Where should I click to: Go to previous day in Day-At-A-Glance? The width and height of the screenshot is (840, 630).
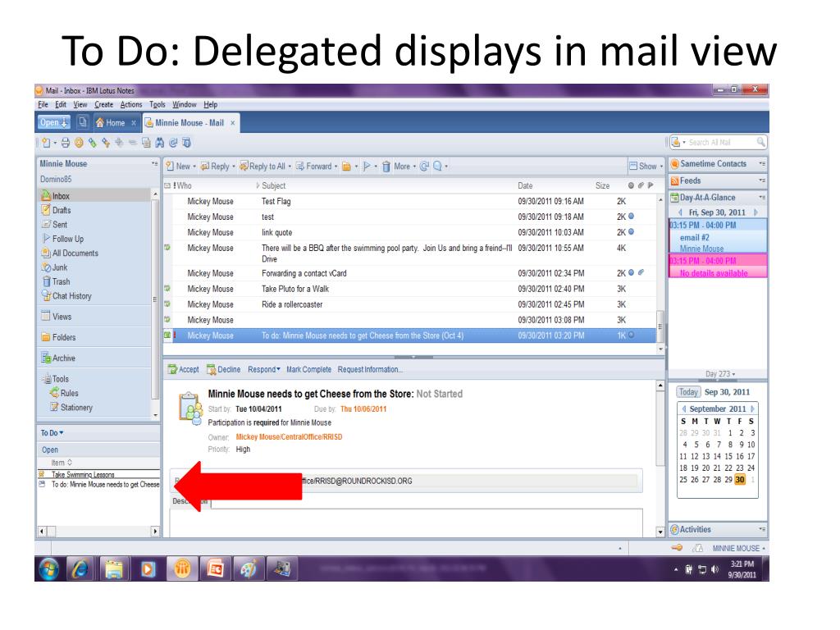(680, 212)
